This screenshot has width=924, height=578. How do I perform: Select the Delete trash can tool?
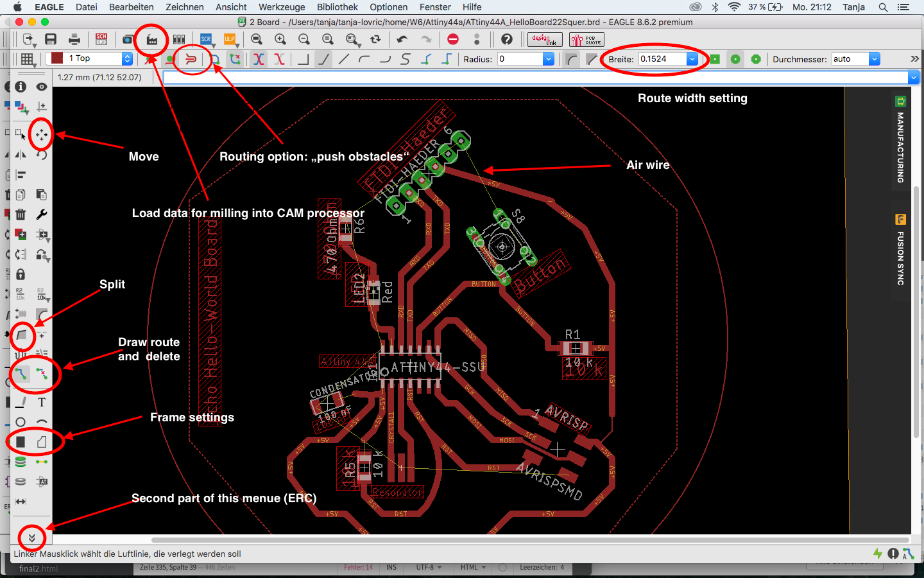tap(21, 215)
